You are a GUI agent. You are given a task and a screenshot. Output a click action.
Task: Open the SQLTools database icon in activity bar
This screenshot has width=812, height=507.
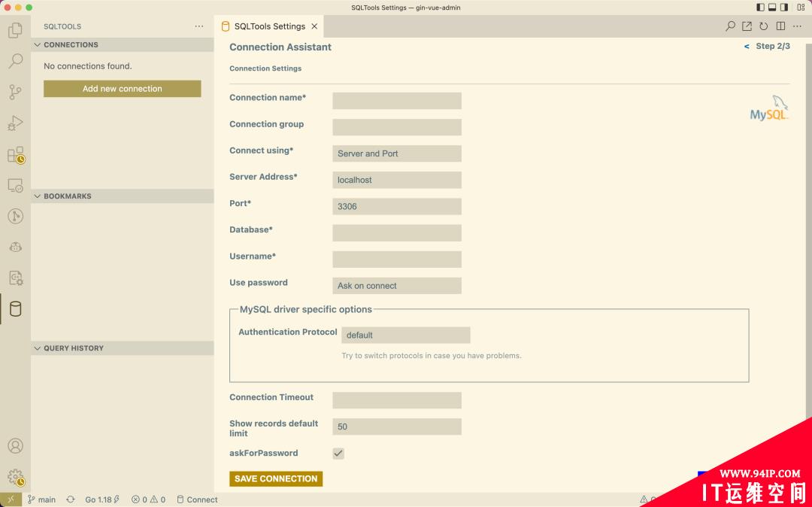click(x=16, y=309)
